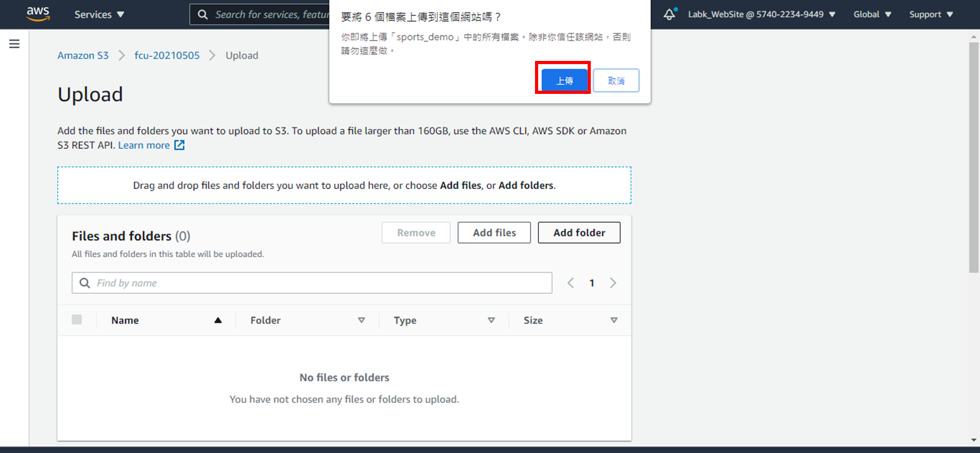
Task: Click the search bar magnifier icon
Action: tap(203, 14)
